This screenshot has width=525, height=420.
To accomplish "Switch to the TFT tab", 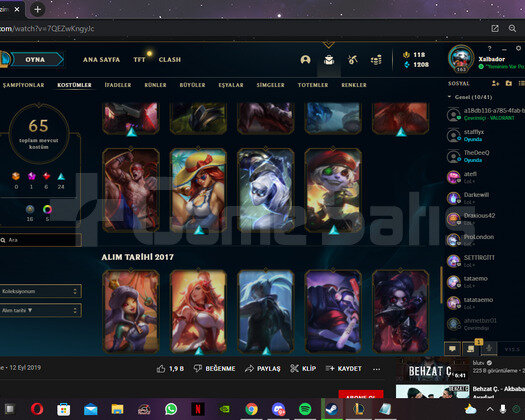I will tap(139, 60).
